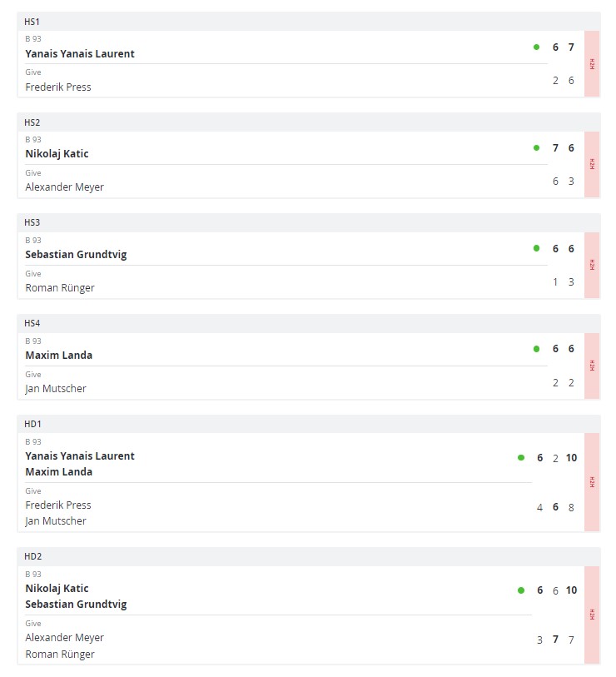
Task: Open H2H for the HS2 match
Action: point(592,165)
